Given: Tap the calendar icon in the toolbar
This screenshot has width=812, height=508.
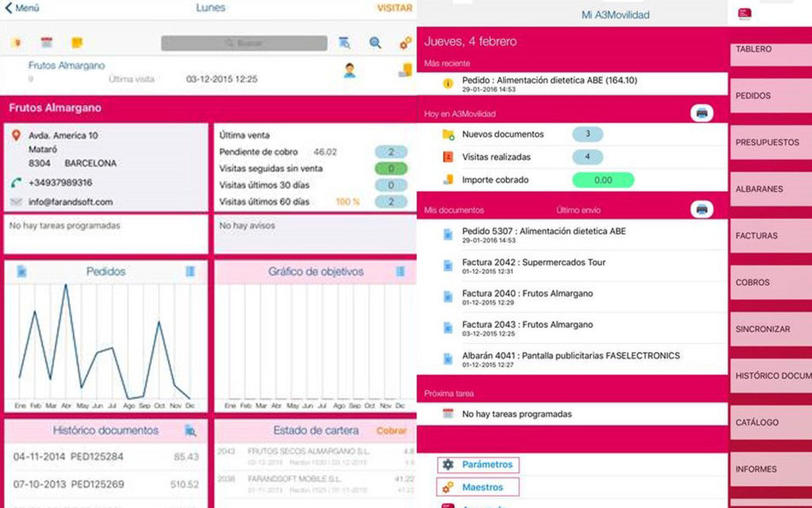Looking at the screenshot, I should pos(47,42).
